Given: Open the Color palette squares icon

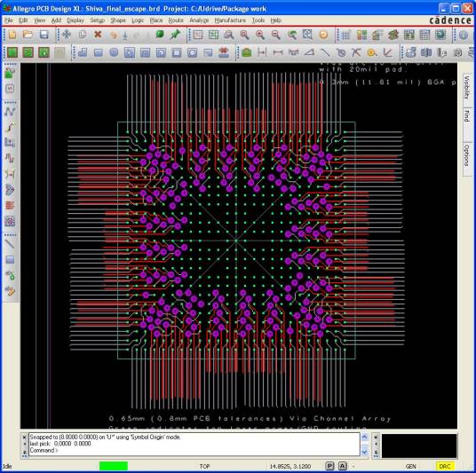Looking at the screenshot, I should coord(361,35).
